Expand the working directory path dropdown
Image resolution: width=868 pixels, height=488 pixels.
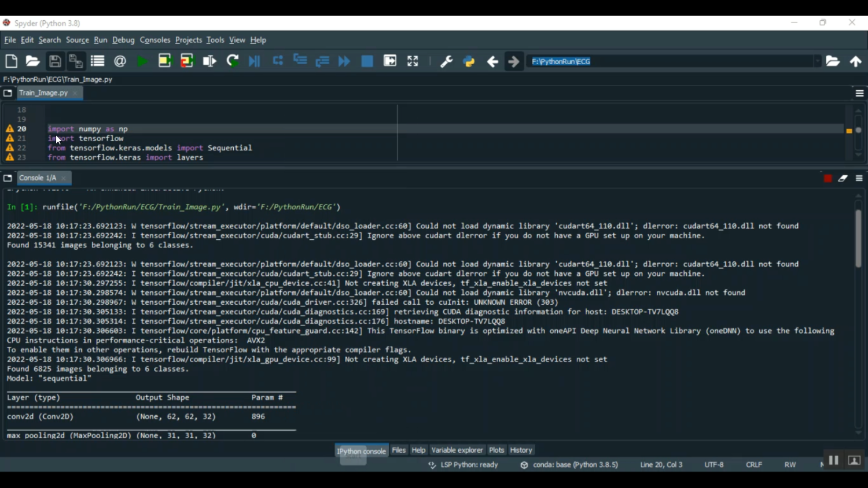[x=817, y=61]
